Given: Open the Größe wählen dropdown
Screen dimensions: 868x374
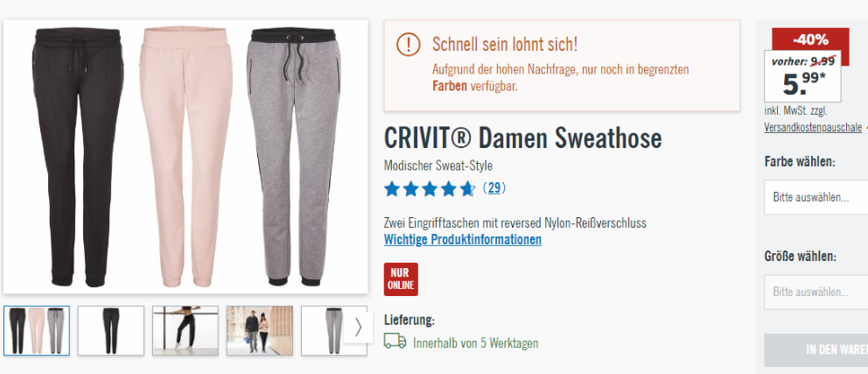Looking at the screenshot, I should pos(816,292).
